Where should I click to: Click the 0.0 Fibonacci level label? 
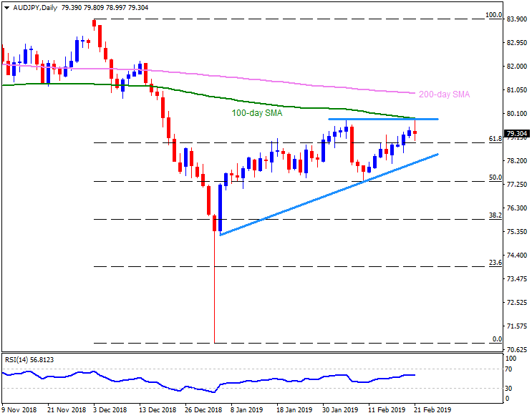pyautogui.click(x=495, y=339)
